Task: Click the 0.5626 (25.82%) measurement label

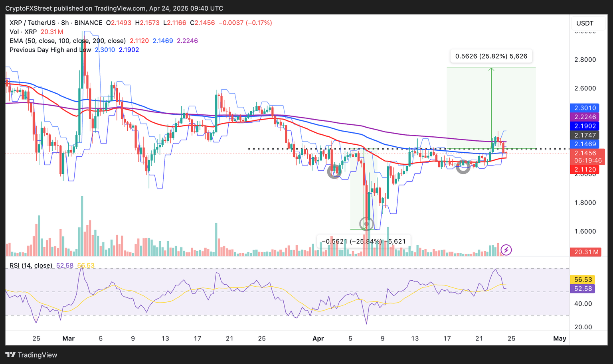Action: (491, 56)
